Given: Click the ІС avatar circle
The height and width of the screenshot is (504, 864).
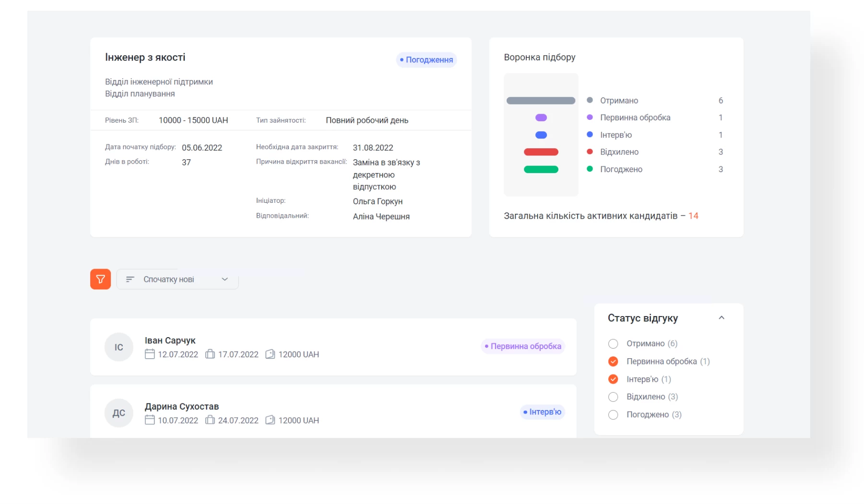Looking at the screenshot, I should [118, 347].
